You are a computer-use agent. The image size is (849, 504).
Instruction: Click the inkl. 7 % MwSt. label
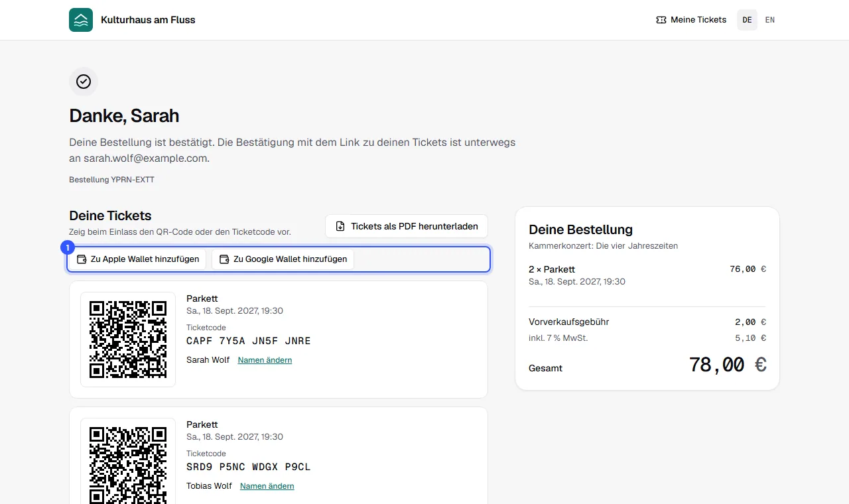[558, 338]
